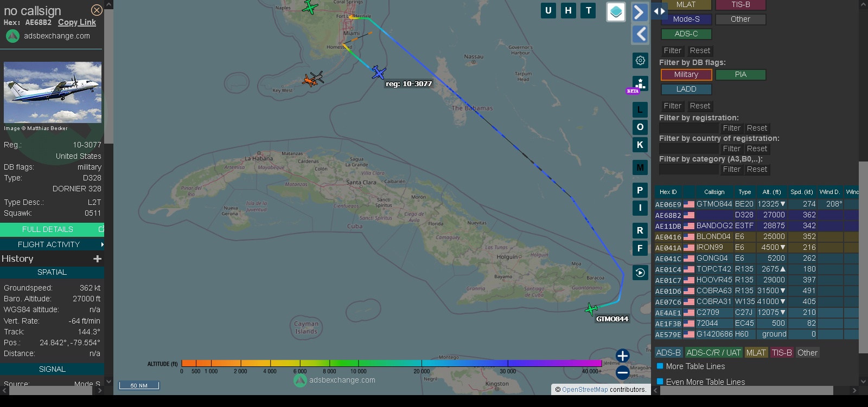Sort table by Type column
This screenshot has width=868, height=407.
pos(745,192)
